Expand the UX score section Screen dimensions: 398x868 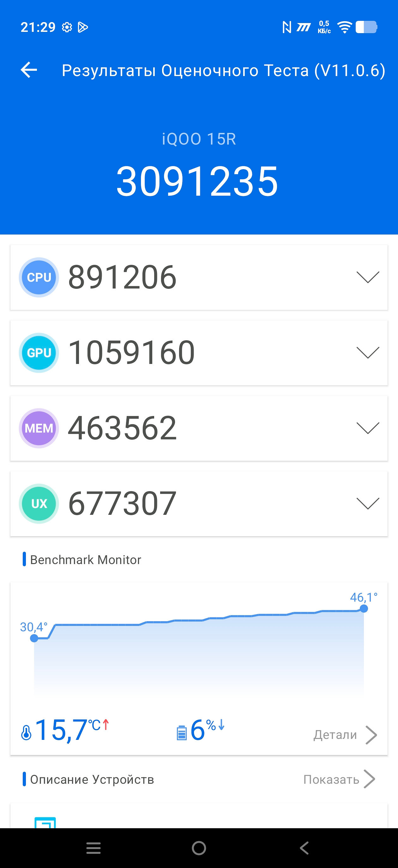pyautogui.click(x=368, y=504)
